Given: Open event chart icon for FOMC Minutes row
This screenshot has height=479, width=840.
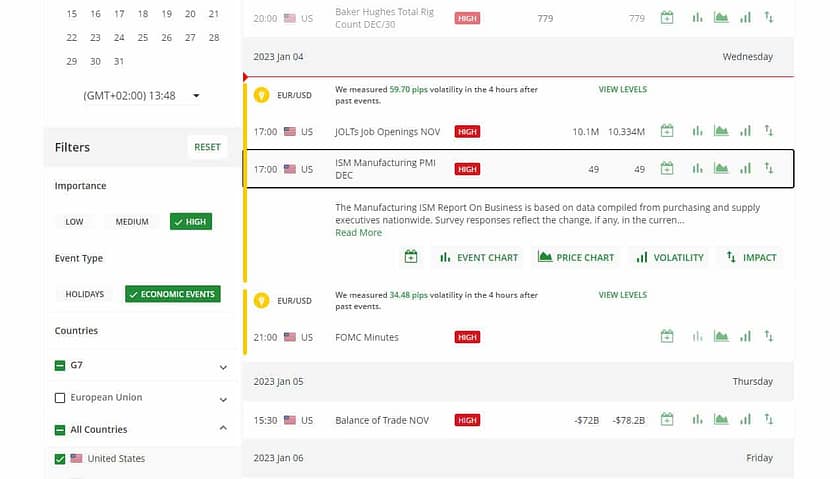Looking at the screenshot, I should coord(697,337).
